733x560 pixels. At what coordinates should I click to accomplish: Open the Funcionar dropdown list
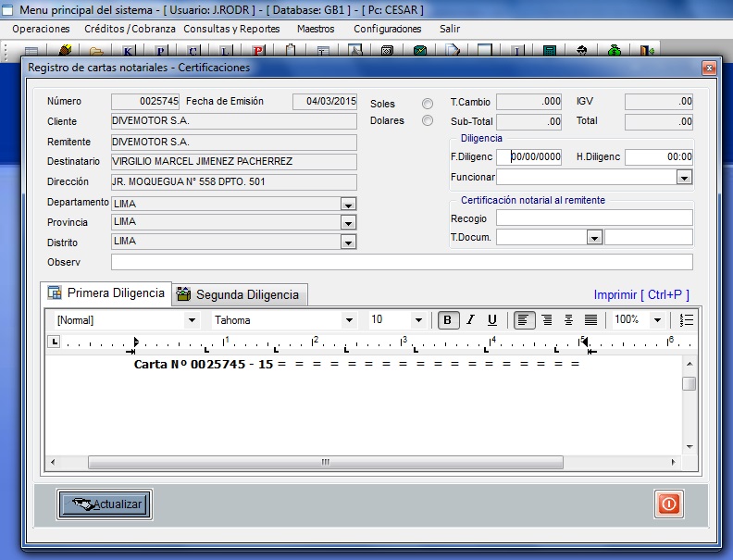tap(684, 178)
